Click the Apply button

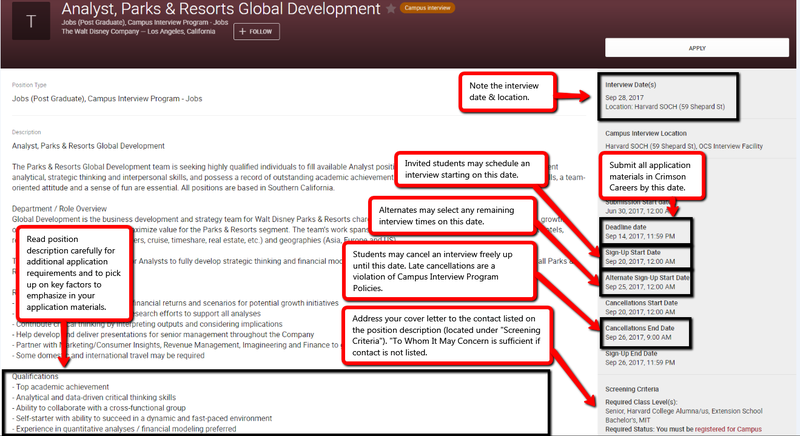pos(697,48)
